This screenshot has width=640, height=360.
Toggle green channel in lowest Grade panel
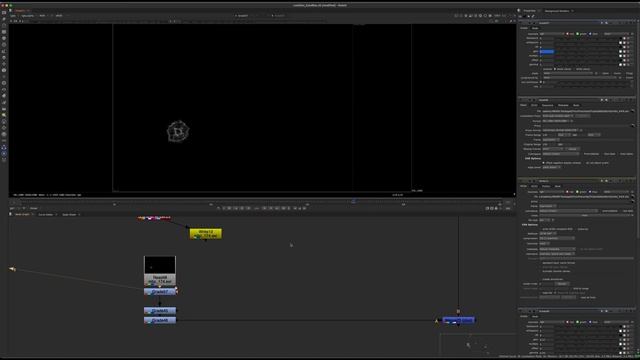578,322
